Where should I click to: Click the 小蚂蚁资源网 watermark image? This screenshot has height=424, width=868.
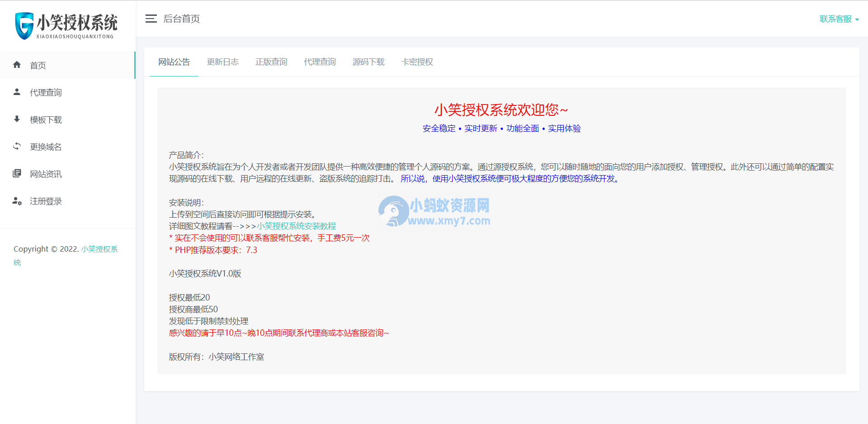pos(434,211)
